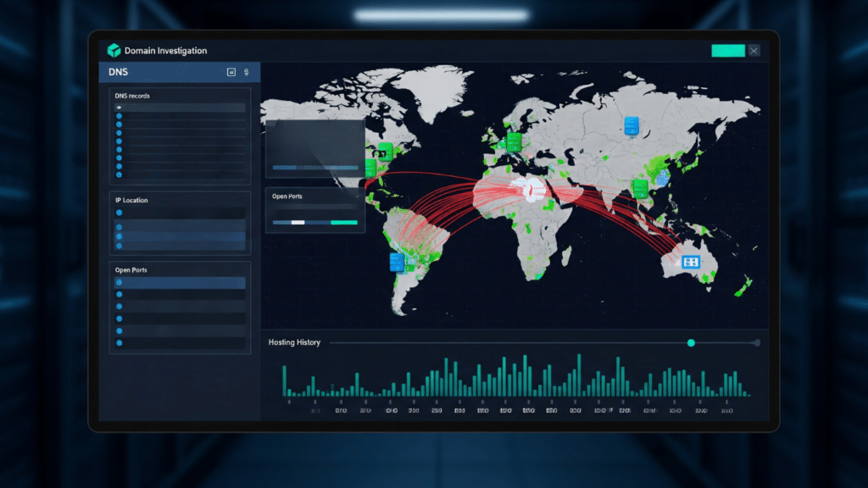Click the blue server icon over Russia
Screen dimensions: 868x488
pos(630,126)
